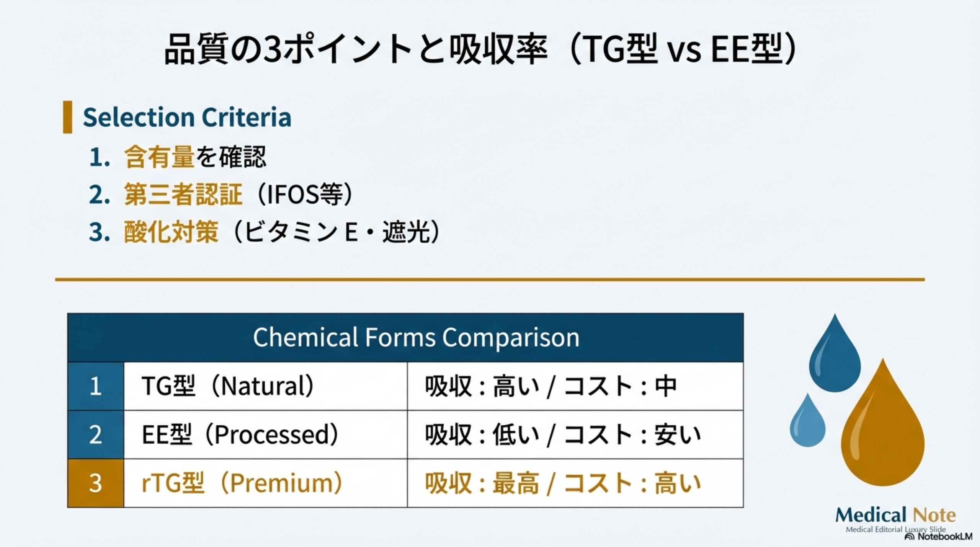The width and height of the screenshot is (980, 547).
Task: Click the 吸収：最高 / コスト：高い cell
Action: (575, 483)
